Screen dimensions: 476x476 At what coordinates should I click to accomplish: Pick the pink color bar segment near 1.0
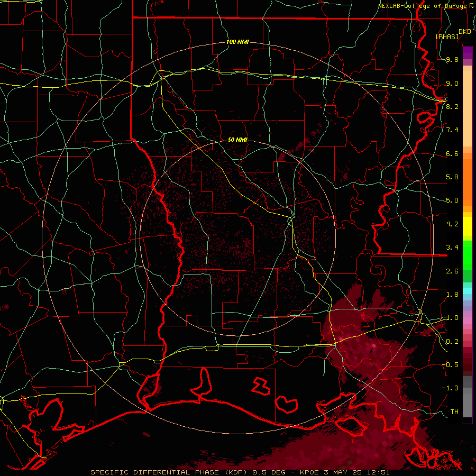(x=467, y=321)
